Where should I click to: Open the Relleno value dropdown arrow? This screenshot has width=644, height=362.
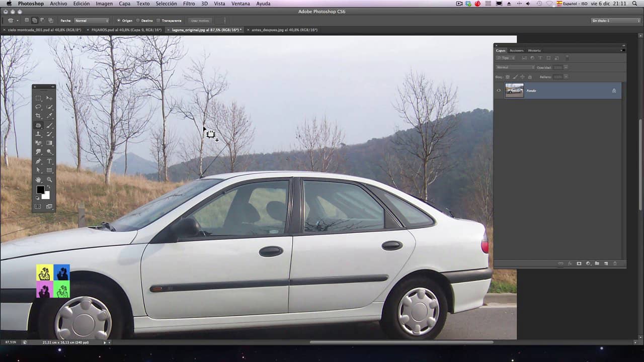pos(566,77)
